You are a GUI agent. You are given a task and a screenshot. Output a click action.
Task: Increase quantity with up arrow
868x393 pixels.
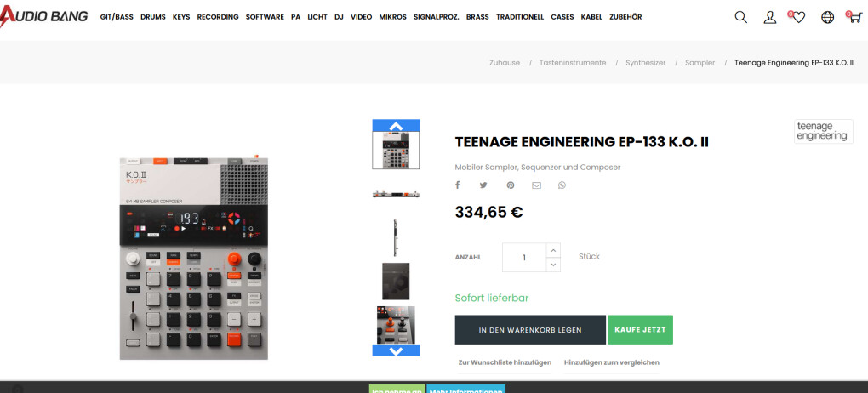[553, 250]
